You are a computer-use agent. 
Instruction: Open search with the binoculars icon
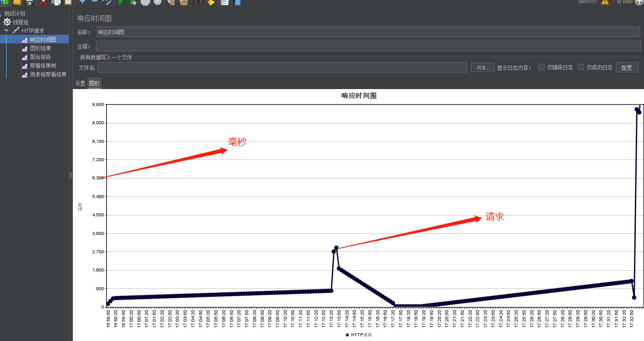point(198,2)
